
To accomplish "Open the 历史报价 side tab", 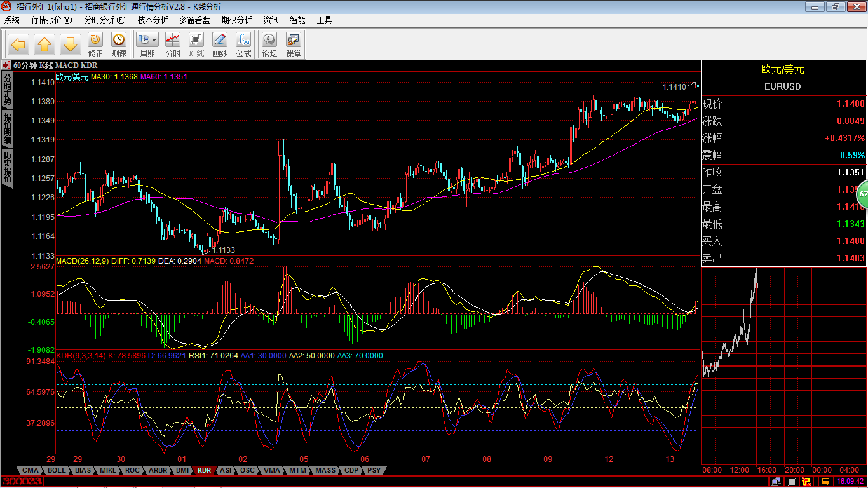I will (x=7, y=166).
